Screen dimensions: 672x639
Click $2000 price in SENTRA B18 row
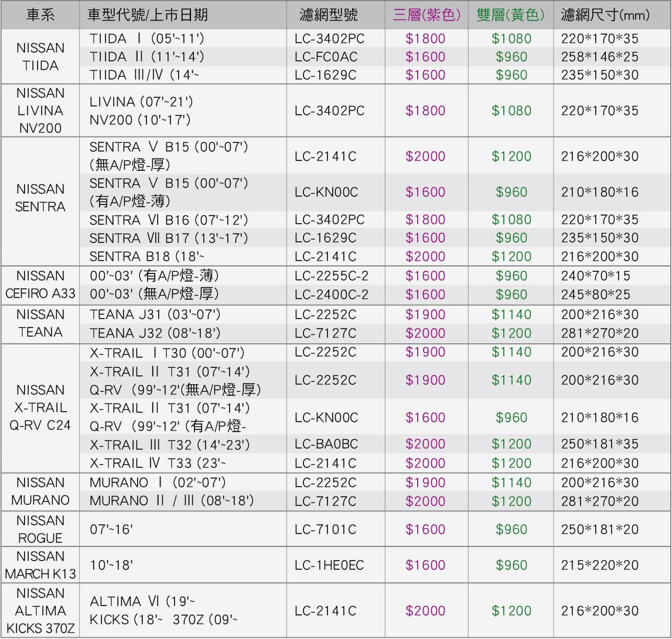click(425, 257)
